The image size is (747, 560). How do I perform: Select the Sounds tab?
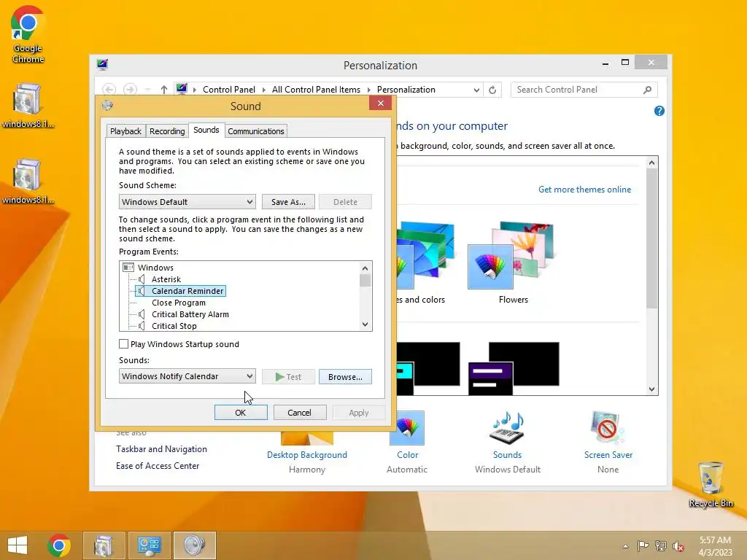point(206,130)
